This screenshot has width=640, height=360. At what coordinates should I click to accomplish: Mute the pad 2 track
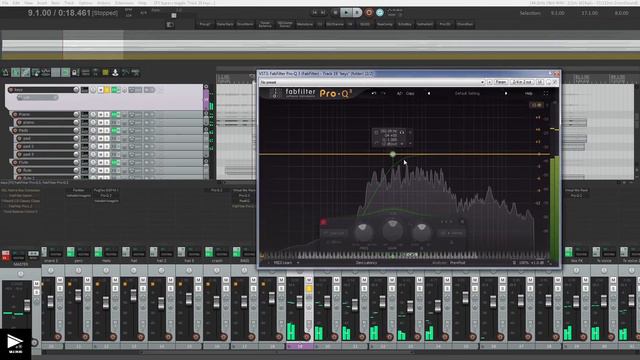tap(100, 147)
